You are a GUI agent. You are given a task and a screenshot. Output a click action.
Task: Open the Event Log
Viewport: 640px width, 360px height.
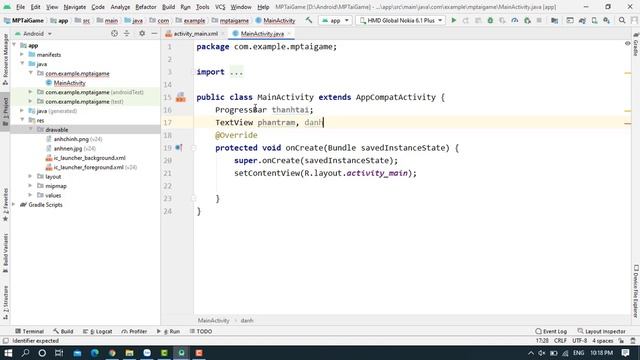tap(551, 331)
